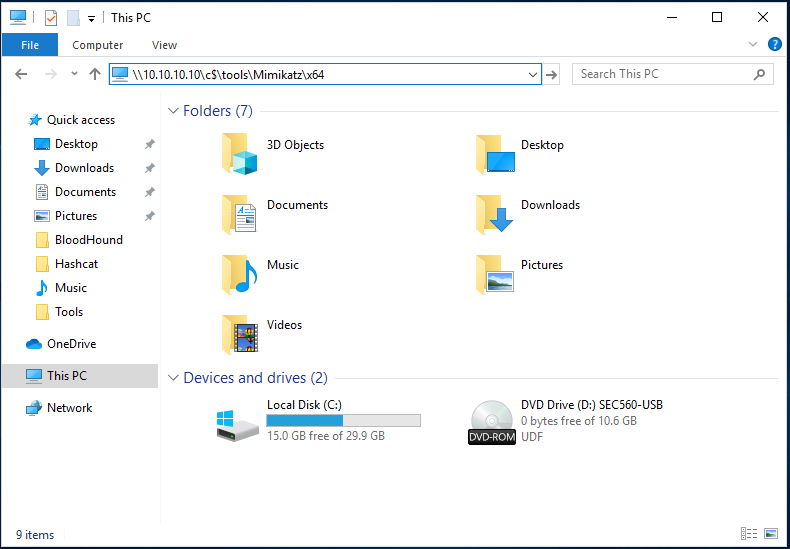Switch to Details view in status bar
The width and height of the screenshot is (790, 549).
point(749,533)
